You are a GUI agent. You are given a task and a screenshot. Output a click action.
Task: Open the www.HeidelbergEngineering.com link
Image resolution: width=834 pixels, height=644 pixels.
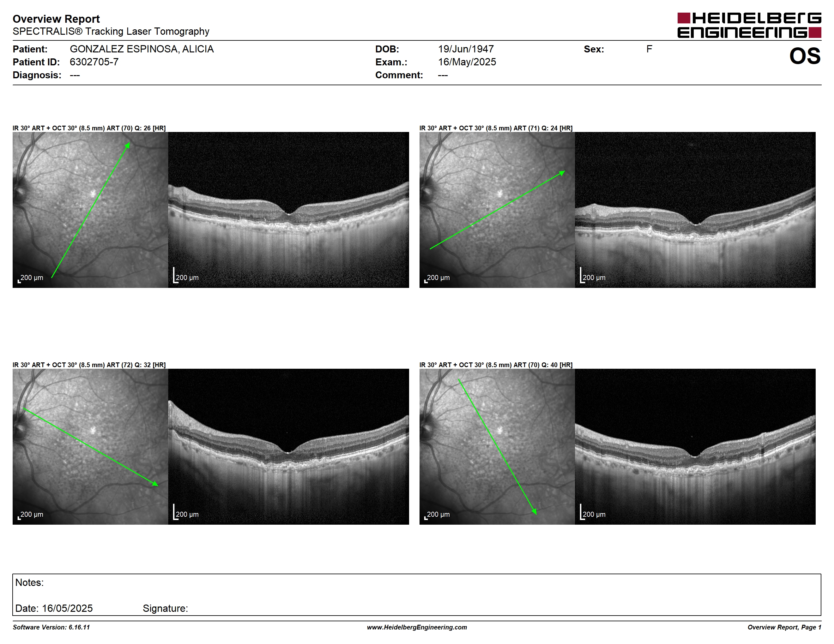[x=417, y=627]
